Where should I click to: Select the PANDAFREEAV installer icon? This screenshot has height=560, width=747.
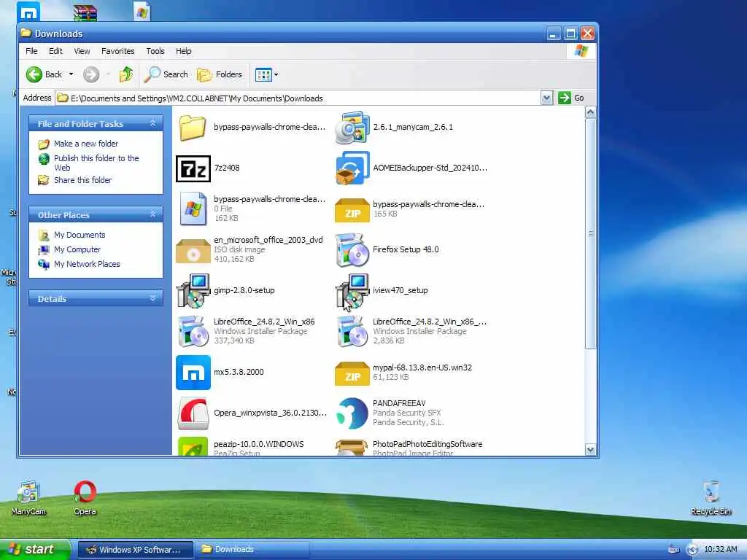pyautogui.click(x=352, y=413)
